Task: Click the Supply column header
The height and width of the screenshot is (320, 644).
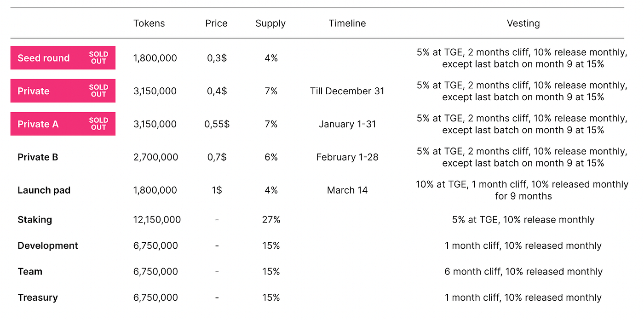Action: click(270, 23)
